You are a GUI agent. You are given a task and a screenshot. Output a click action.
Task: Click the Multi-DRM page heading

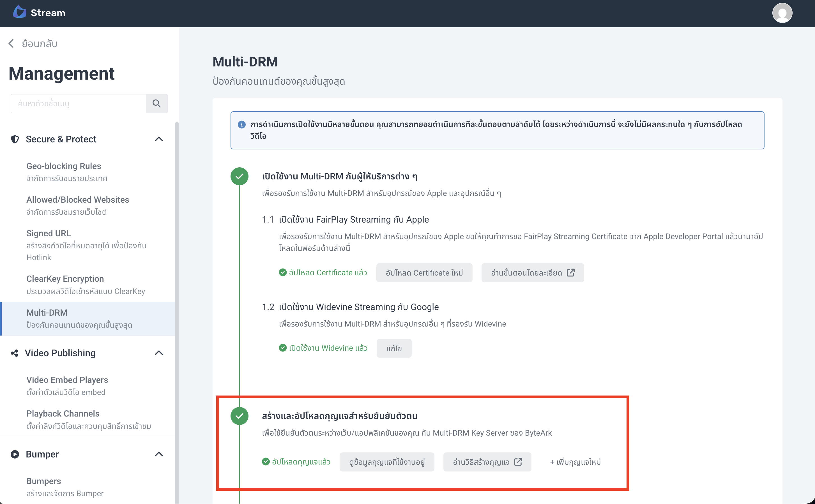tap(245, 62)
